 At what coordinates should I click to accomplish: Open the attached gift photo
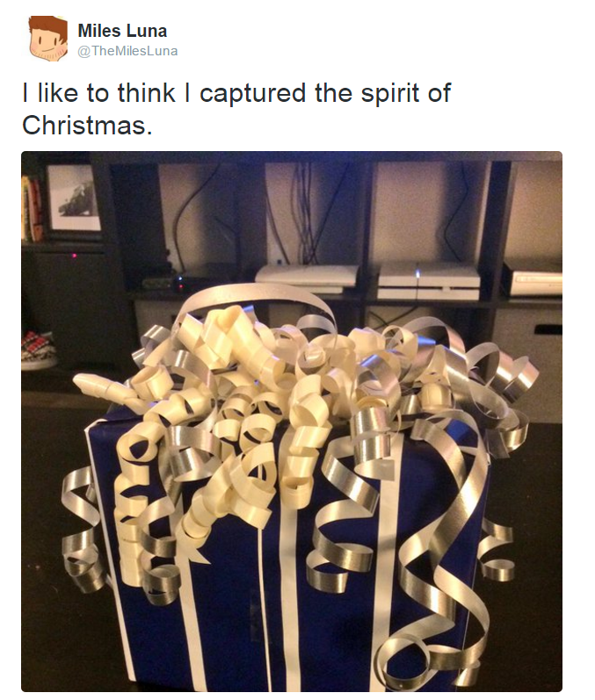pyautogui.click(x=292, y=422)
